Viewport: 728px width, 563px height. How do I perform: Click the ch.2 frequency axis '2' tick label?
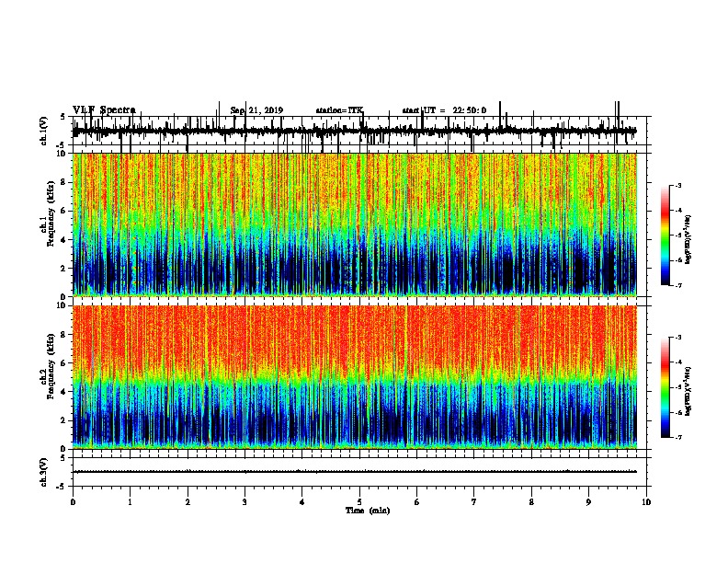(x=63, y=420)
